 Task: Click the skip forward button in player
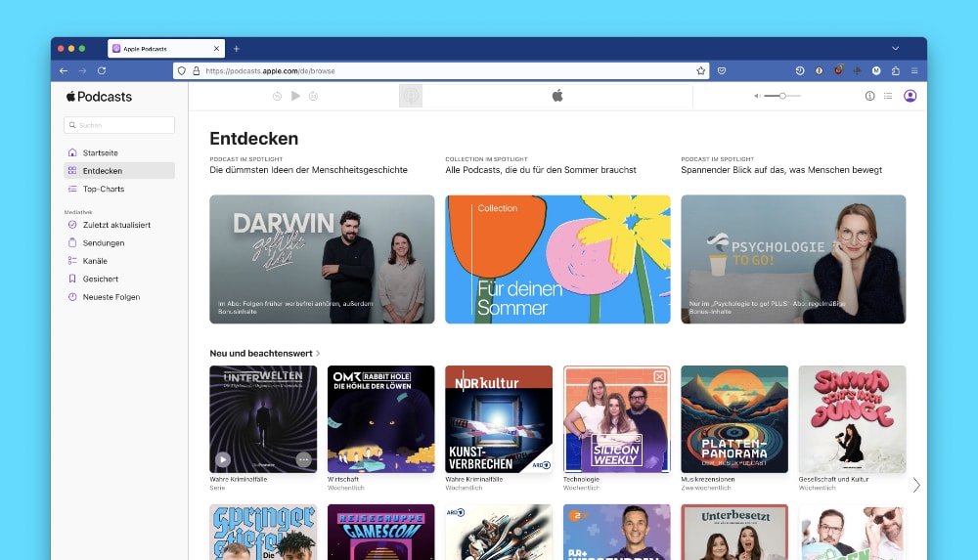coord(314,96)
